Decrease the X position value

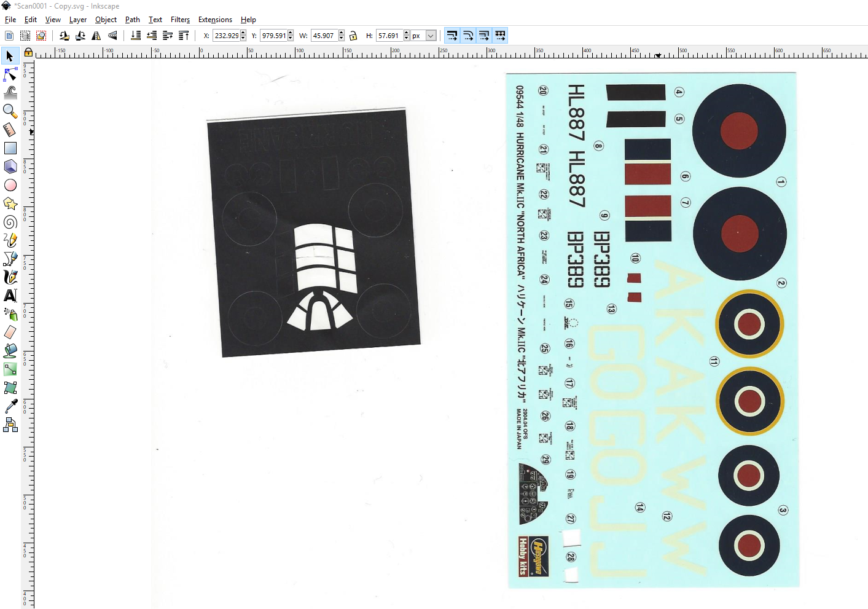pyautogui.click(x=243, y=38)
